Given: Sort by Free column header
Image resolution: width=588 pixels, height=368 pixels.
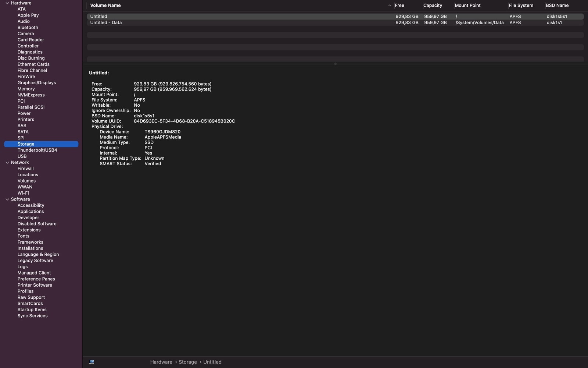Looking at the screenshot, I should tap(399, 6).
